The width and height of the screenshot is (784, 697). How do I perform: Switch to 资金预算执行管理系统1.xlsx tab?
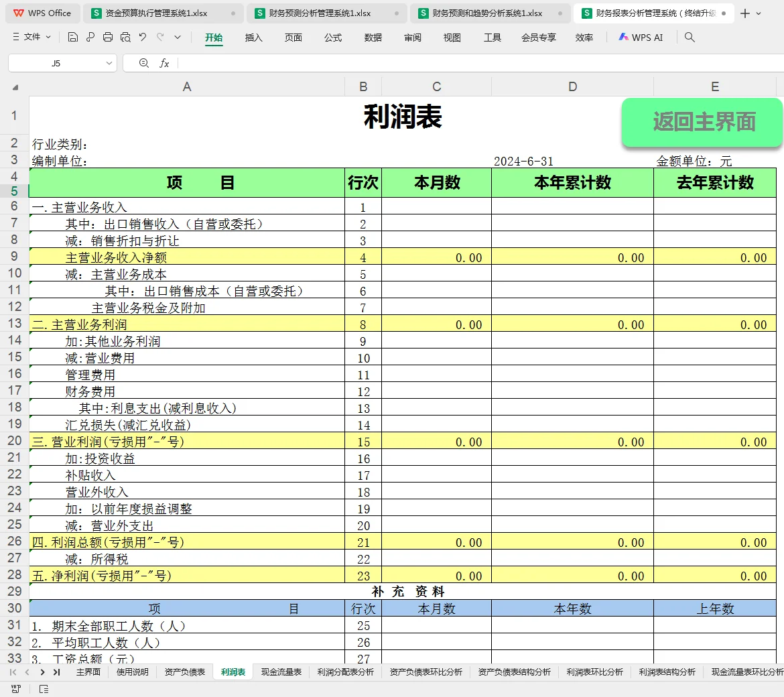click(x=163, y=13)
